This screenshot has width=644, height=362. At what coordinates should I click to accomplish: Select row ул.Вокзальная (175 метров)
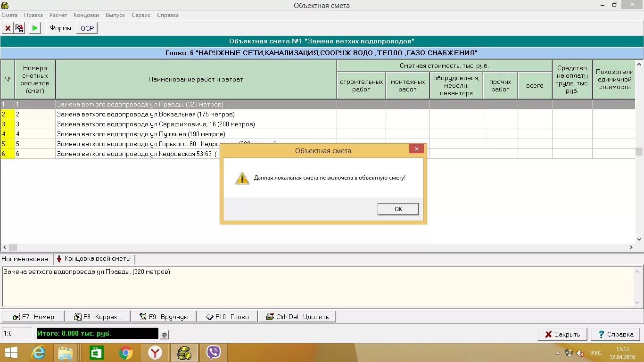click(x=318, y=114)
